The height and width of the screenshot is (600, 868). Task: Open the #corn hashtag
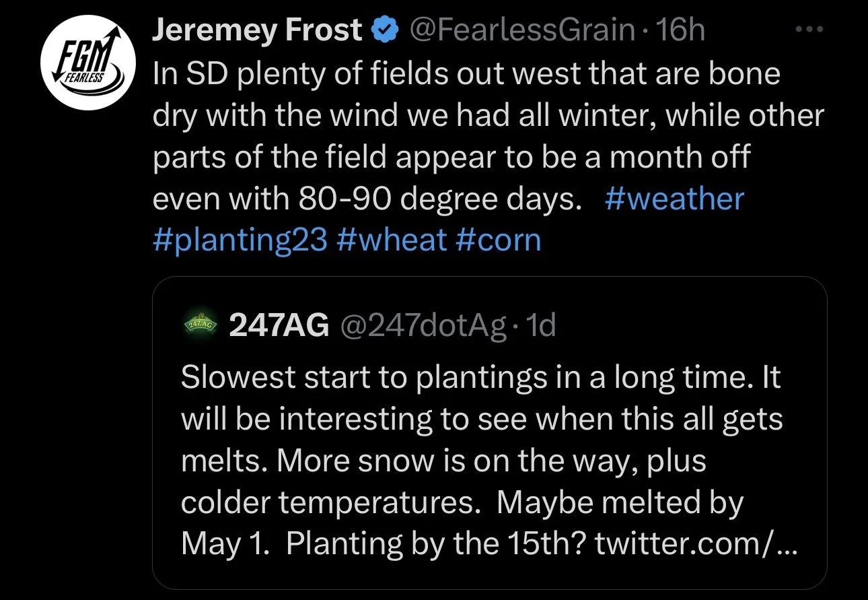(499, 240)
